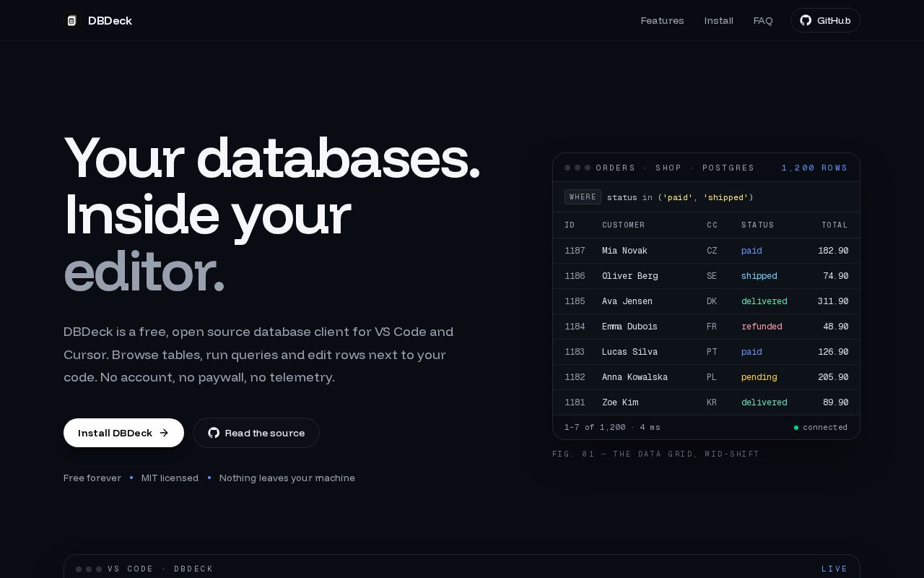Screen dimensions: 924x578
Task: Open the FAQ nav link
Action: 763,20
